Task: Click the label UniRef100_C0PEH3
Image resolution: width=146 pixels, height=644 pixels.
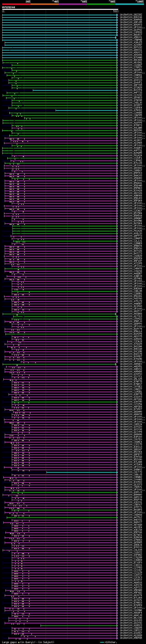Action: pyautogui.click(x=131, y=32)
